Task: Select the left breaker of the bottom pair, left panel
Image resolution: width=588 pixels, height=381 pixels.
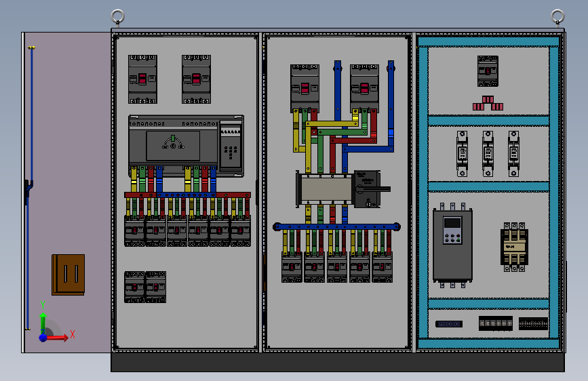Action: tap(134, 287)
